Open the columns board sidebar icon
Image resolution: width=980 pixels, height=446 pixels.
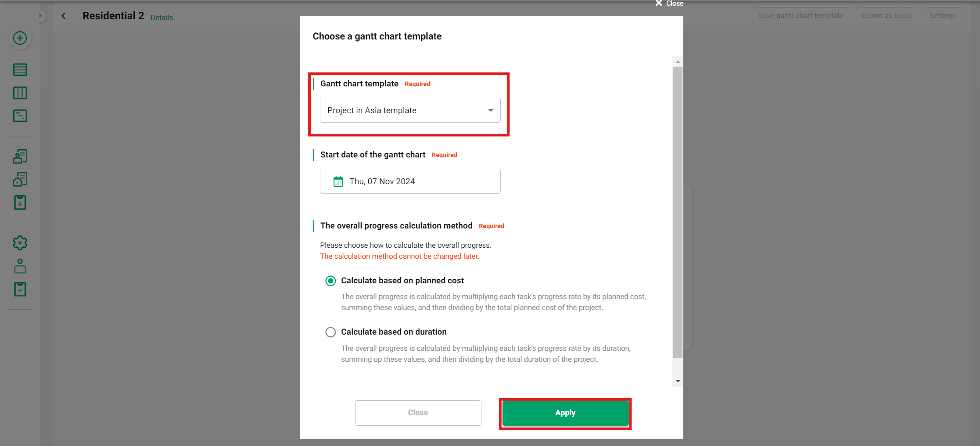20,93
